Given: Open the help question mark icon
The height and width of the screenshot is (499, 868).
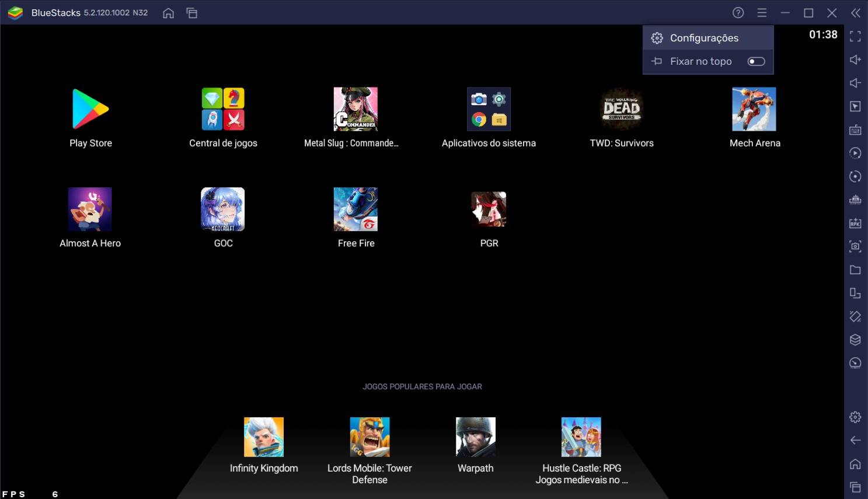Looking at the screenshot, I should (x=738, y=13).
